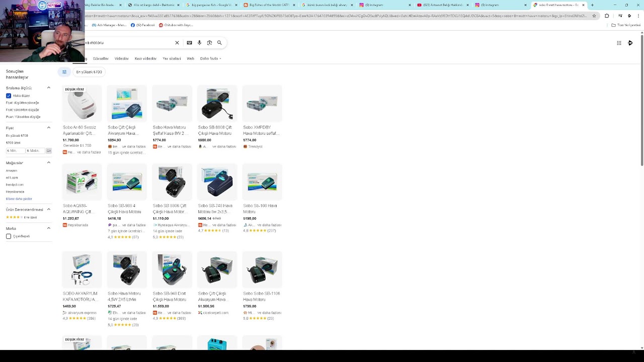Open the 'Sobo AQ938 AQUAWING' product image
The height and width of the screenshot is (362, 644).
pyautogui.click(x=82, y=182)
